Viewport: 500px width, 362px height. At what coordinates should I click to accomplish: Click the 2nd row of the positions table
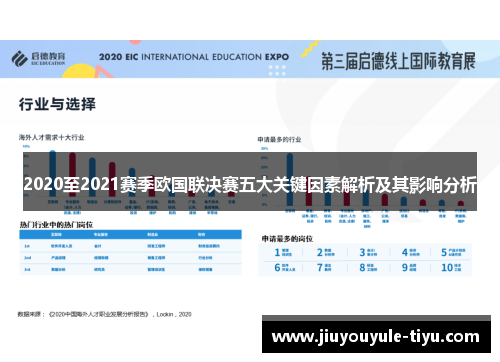[130, 258]
